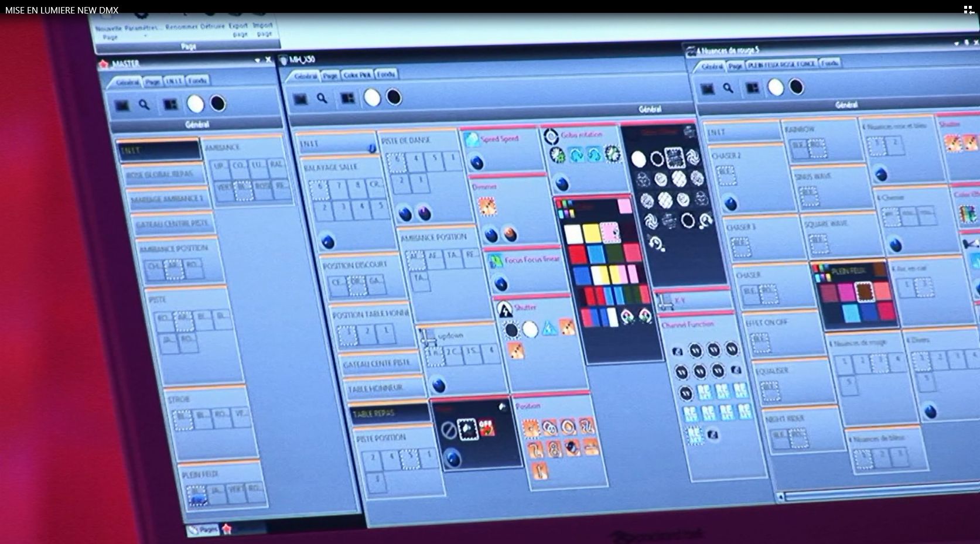The image size is (980, 544).
Task: Click the search magnifier in Nuances panel toolbar
Action: click(728, 88)
